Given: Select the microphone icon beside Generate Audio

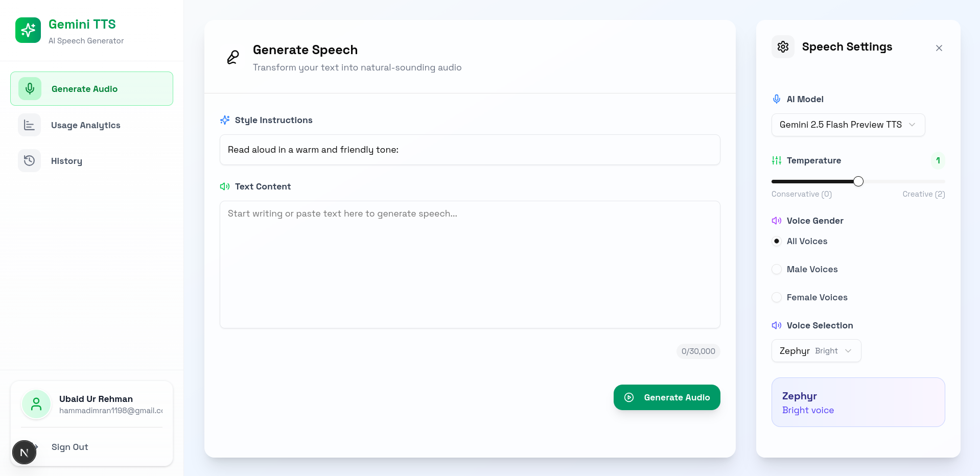Looking at the screenshot, I should point(30,88).
